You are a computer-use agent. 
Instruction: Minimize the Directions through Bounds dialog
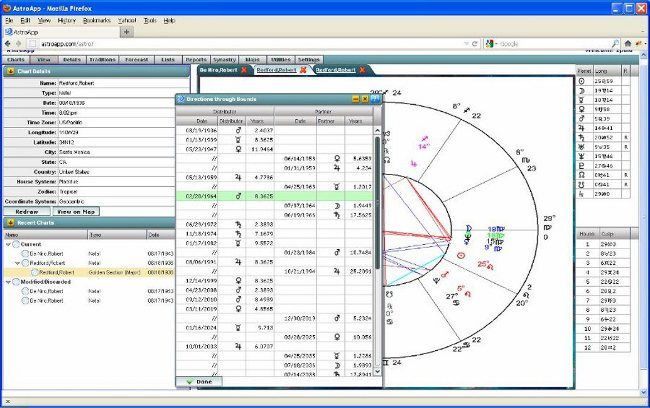pos(356,99)
